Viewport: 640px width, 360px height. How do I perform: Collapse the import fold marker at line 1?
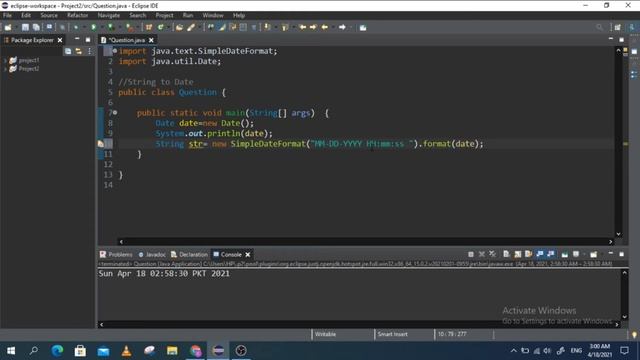click(x=115, y=51)
